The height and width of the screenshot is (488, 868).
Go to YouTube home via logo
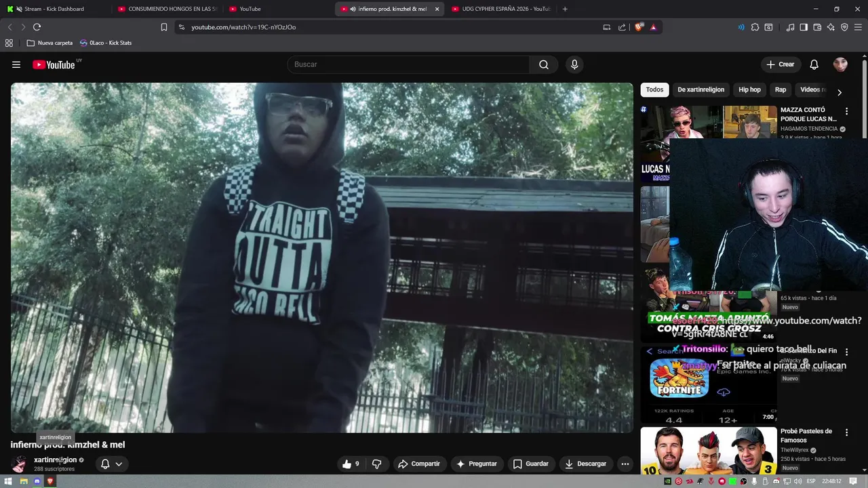pyautogui.click(x=54, y=64)
